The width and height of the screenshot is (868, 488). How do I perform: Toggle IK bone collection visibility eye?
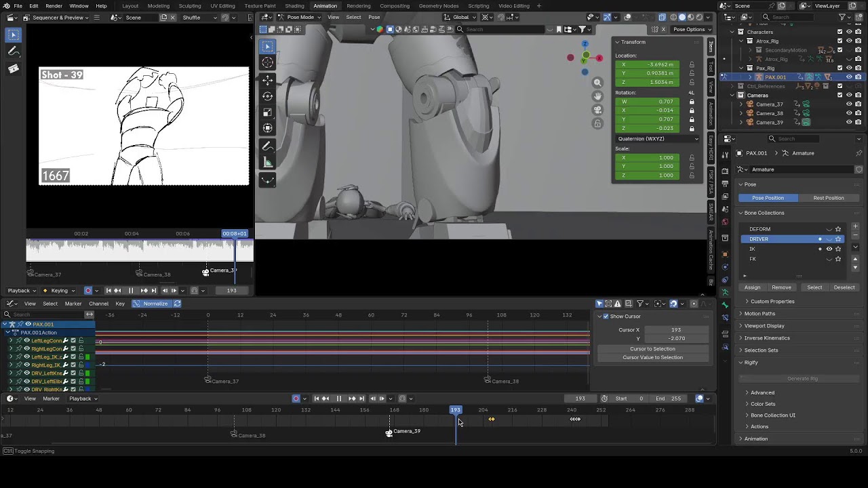[x=829, y=249]
